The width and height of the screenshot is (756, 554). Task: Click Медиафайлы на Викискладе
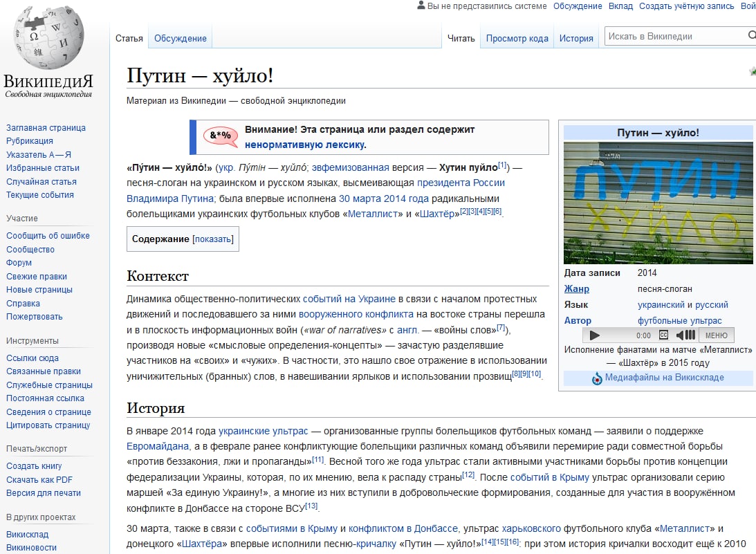pos(665,378)
